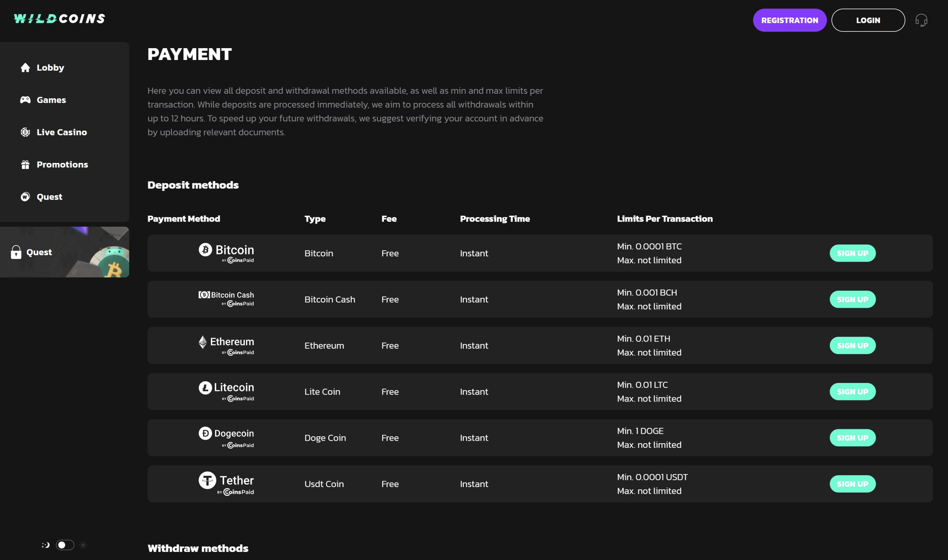The height and width of the screenshot is (560, 948).
Task: Click the payment description paragraph
Action: point(345,111)
